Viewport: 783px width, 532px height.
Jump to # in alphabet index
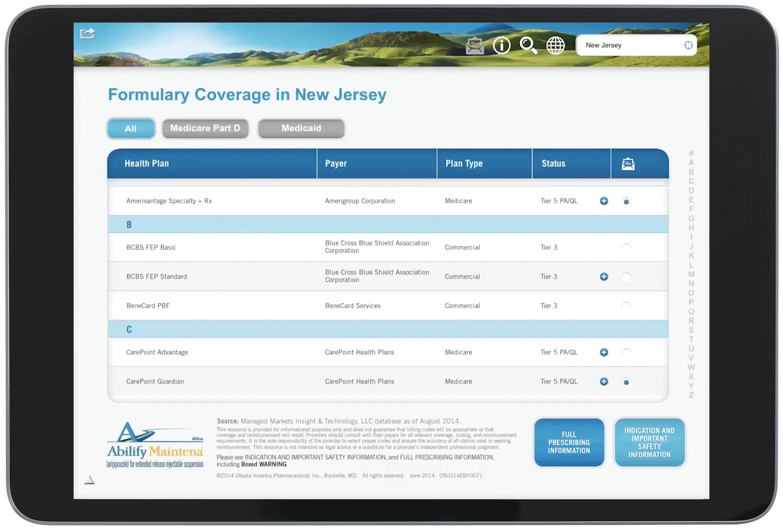[x=691, y=153]
